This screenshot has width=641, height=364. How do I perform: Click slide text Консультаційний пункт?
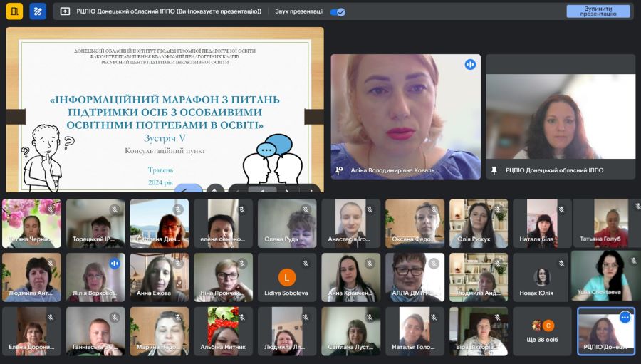165,151
